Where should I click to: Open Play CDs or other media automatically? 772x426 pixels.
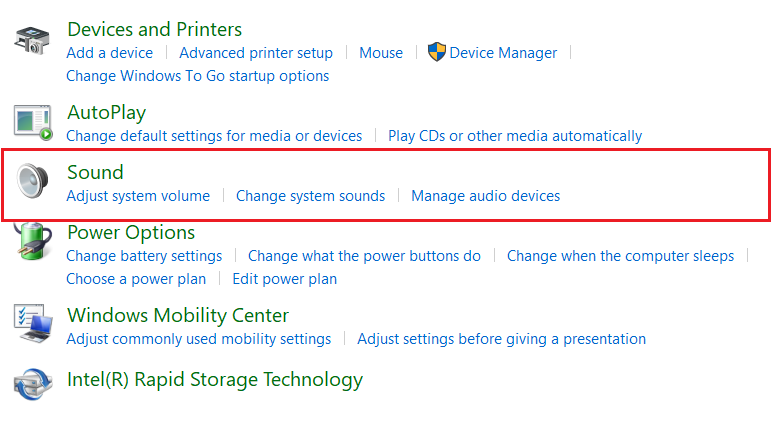click(x=515, y=136)
